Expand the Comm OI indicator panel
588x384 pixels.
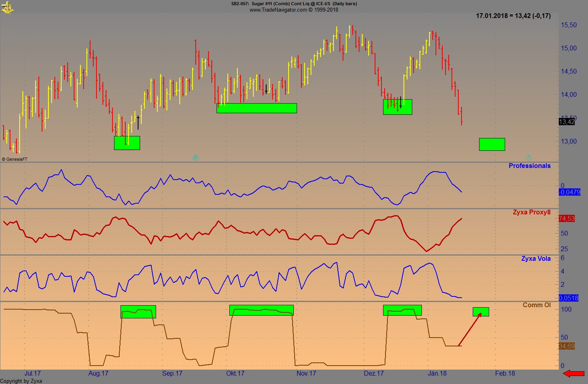(537, 305)
